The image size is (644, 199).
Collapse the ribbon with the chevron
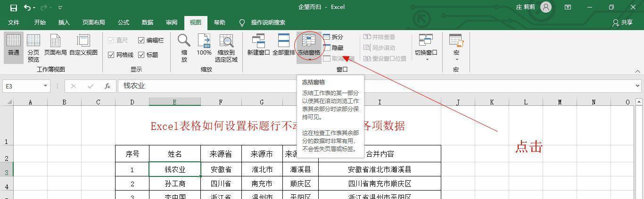pos(637,71)
